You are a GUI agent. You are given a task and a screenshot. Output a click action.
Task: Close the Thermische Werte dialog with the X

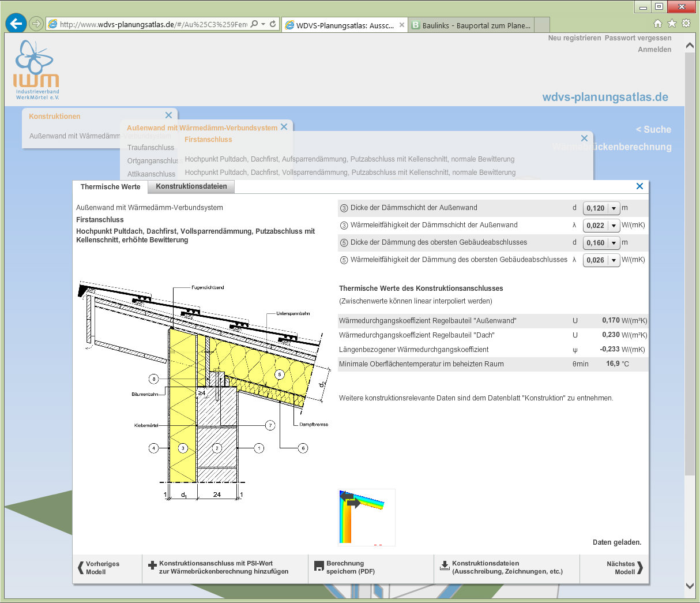(x=639, y=186)
